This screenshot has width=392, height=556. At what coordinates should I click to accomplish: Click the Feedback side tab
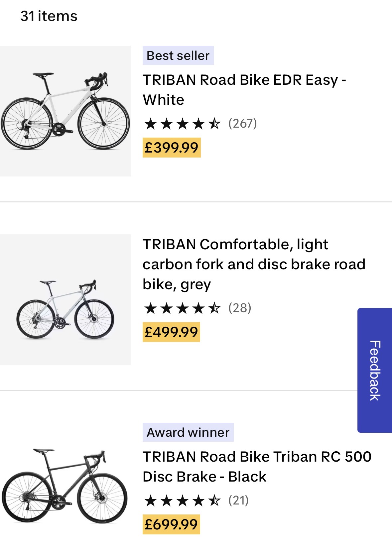[x=375, y=370]
